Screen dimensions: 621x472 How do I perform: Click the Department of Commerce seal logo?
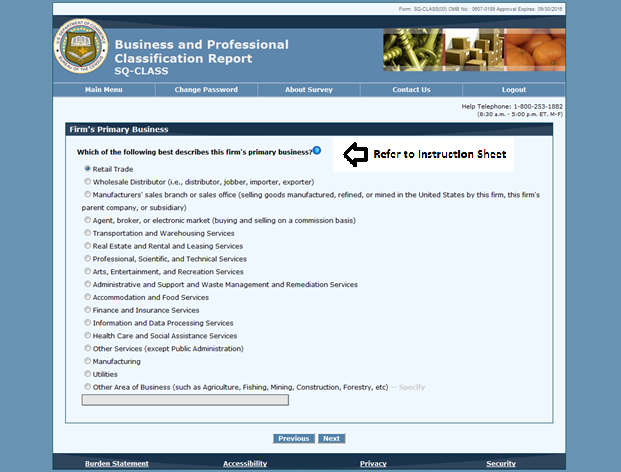80,53
